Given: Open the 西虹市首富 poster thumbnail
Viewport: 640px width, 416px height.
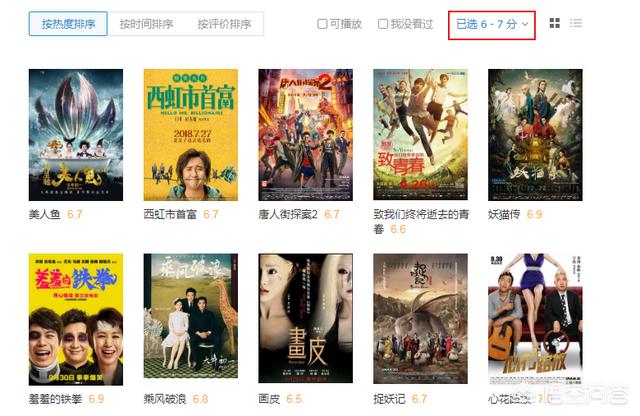Looking at the screenshot, I should coord(191,135).
